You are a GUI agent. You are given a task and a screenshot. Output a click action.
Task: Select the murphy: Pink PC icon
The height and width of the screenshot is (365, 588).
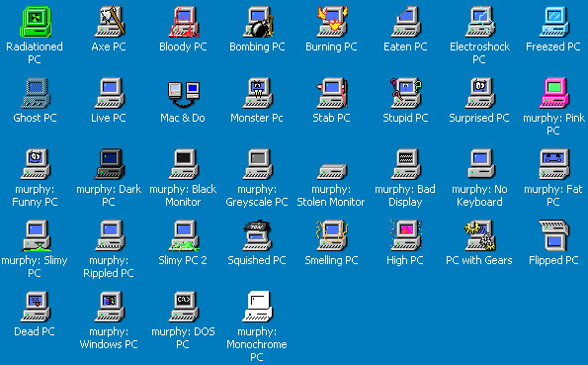click(x=554, y=93)
